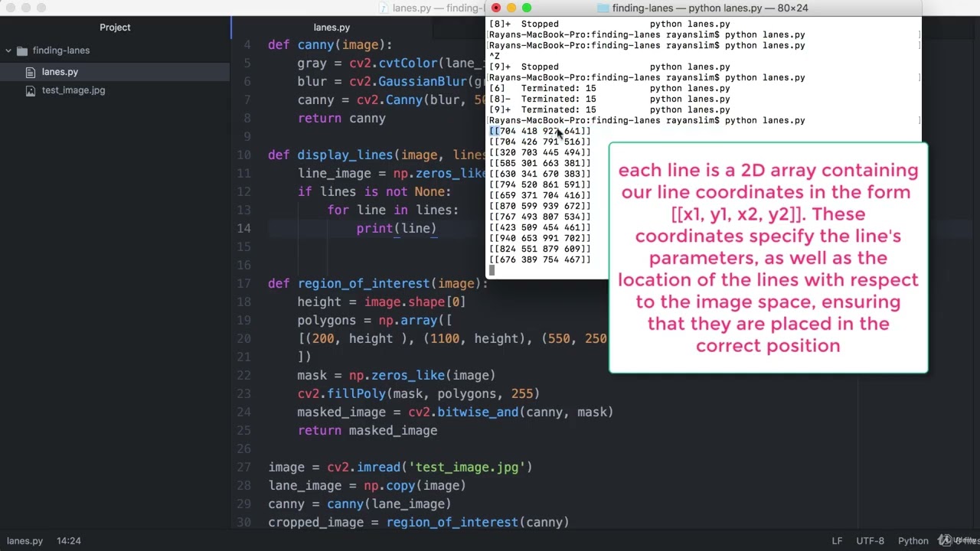
Task: Click 'lane_image = np.copy(image)' line
Action: tap(367, 485)
